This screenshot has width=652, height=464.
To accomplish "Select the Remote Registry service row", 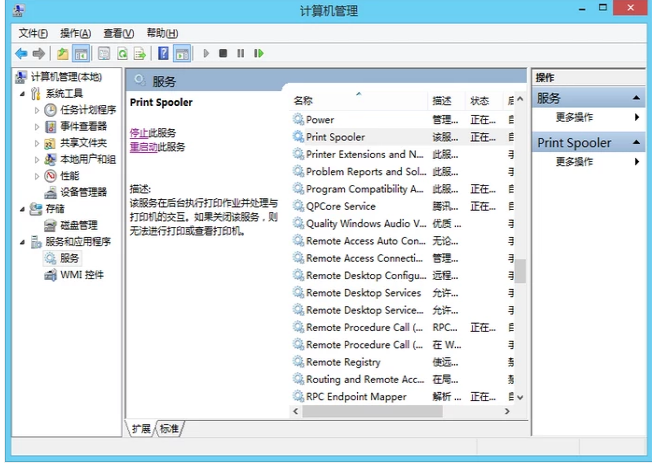I will coord(343,362).
